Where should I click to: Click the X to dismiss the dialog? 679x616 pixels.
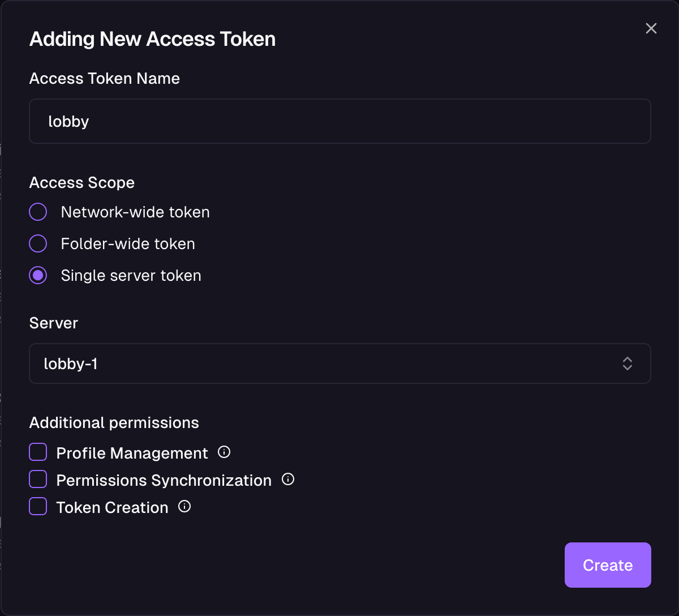tap(651, 28)
